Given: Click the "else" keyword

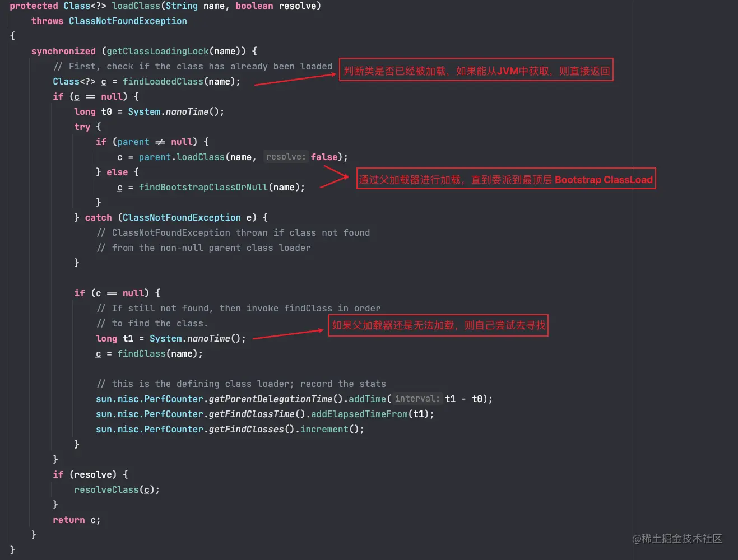Looking at the screenshot, I should tap(117, 172).
